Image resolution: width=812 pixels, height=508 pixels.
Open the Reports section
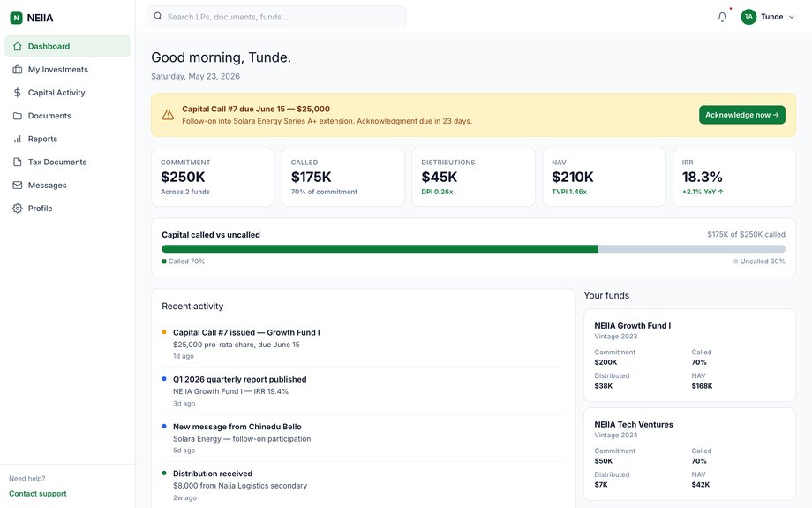point(67,139)
